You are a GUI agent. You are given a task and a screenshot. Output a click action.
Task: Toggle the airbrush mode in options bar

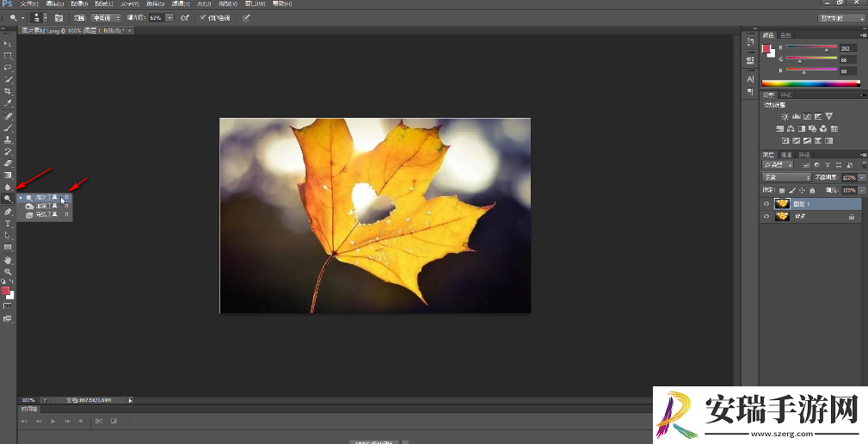pyautogui.click(x=185, y=18)
